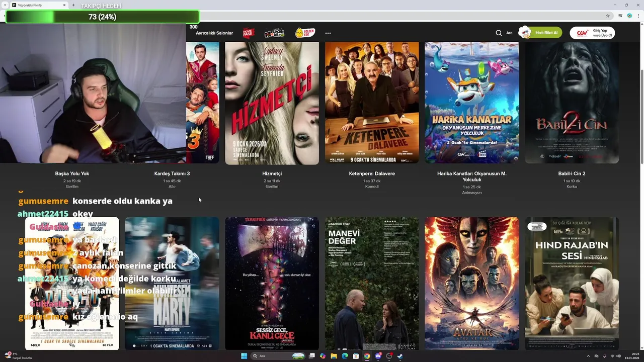Open Microsoft Store from taskbar
The height and width of the screenshot is (362, 644).
(x=355, y=356)
